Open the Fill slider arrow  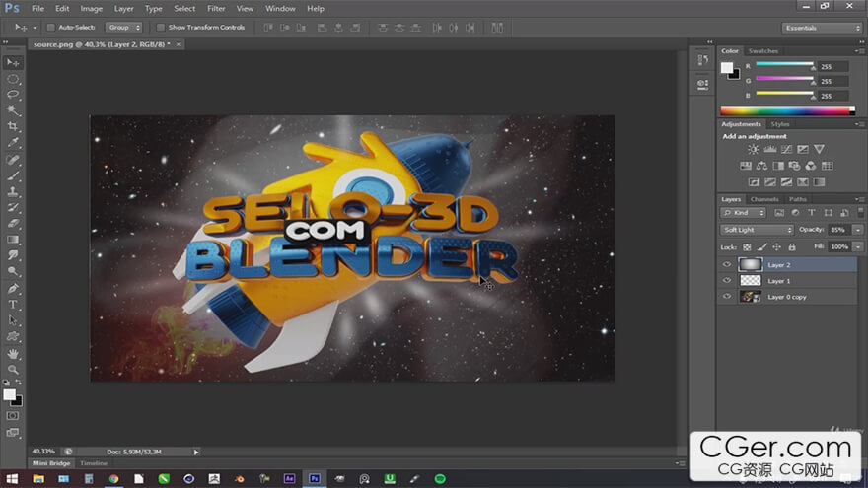(x=857, y=246)
